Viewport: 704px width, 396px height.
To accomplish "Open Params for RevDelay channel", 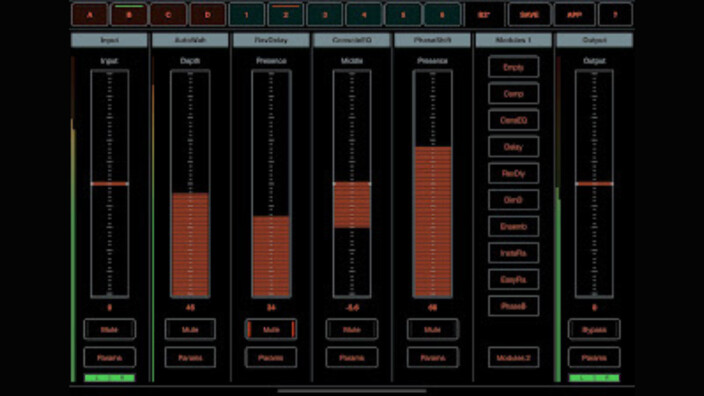I will (271, 357).
